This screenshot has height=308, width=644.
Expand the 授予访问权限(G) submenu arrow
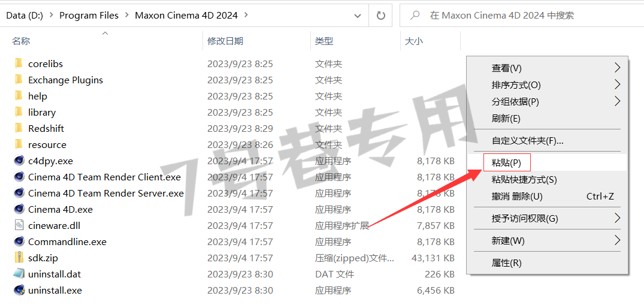617,218
